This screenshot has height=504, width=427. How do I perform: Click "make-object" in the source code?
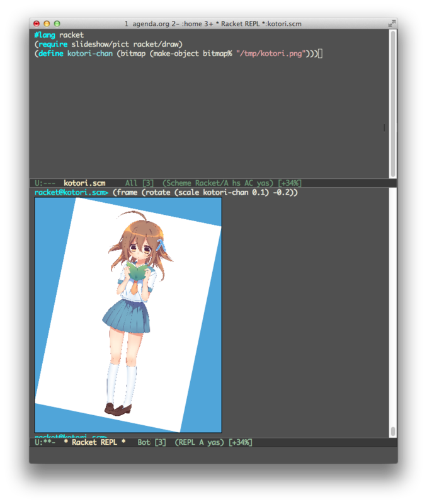pos(176,54)
